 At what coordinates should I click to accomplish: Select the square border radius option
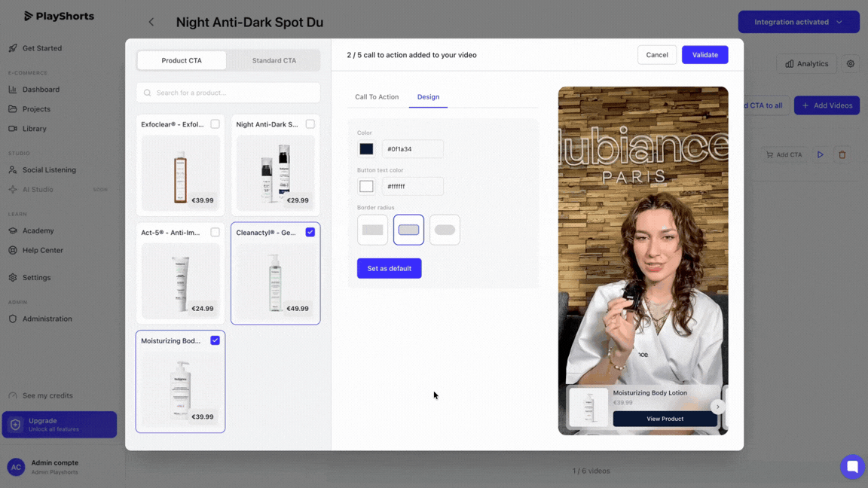[372, 230]
